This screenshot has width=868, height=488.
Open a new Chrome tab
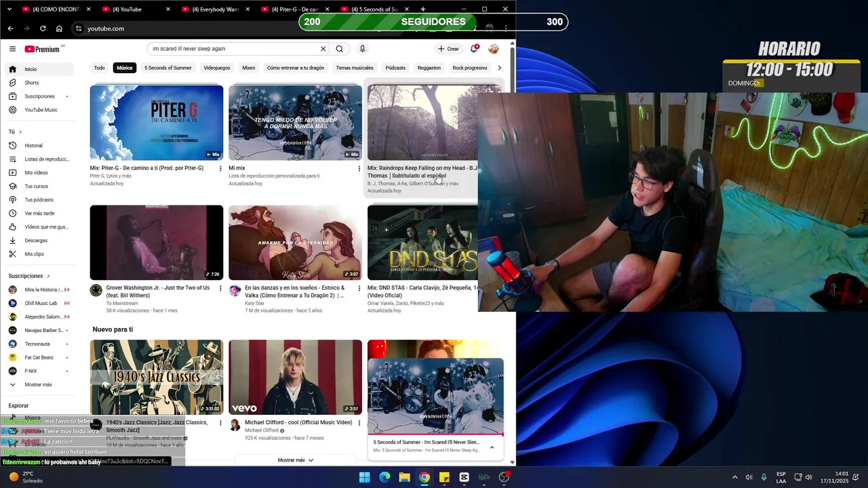click(423, 9)
